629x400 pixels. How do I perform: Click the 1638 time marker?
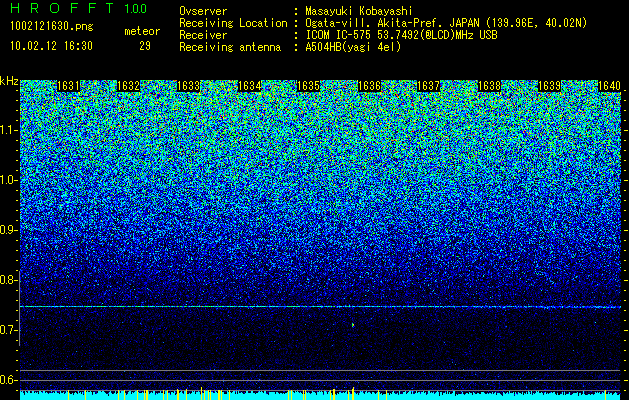(x=489, y=86)
